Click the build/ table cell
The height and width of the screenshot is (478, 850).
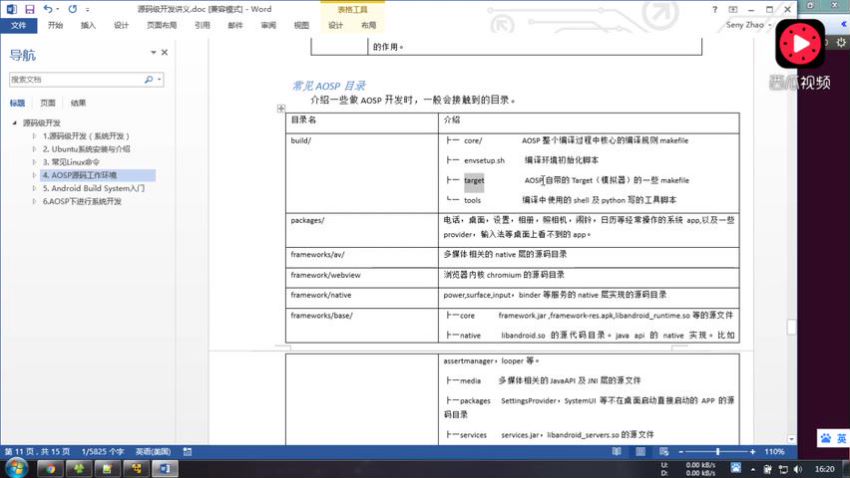[362, 173]
